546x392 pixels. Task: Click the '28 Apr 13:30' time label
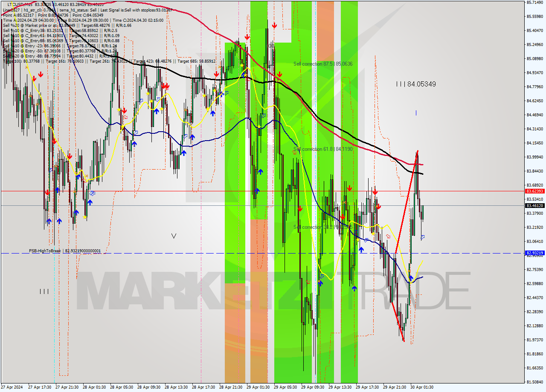pyautogui.click(x=176, y=387)
